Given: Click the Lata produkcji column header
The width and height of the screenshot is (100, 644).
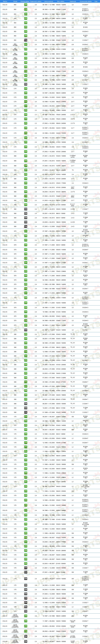Looking at the screenshot, I should (x=48, y=1).
